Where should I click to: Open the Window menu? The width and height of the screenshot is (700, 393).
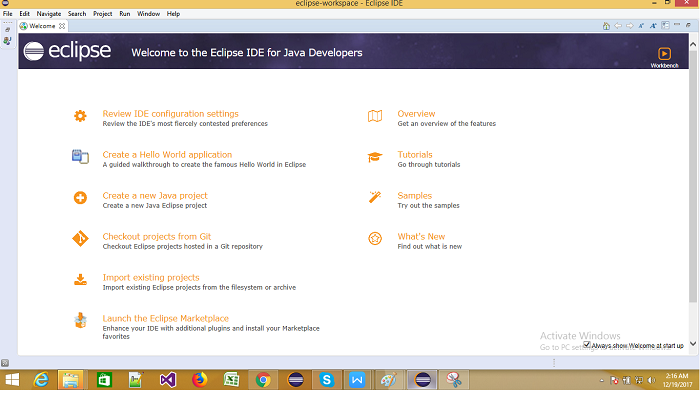(148, 14)
